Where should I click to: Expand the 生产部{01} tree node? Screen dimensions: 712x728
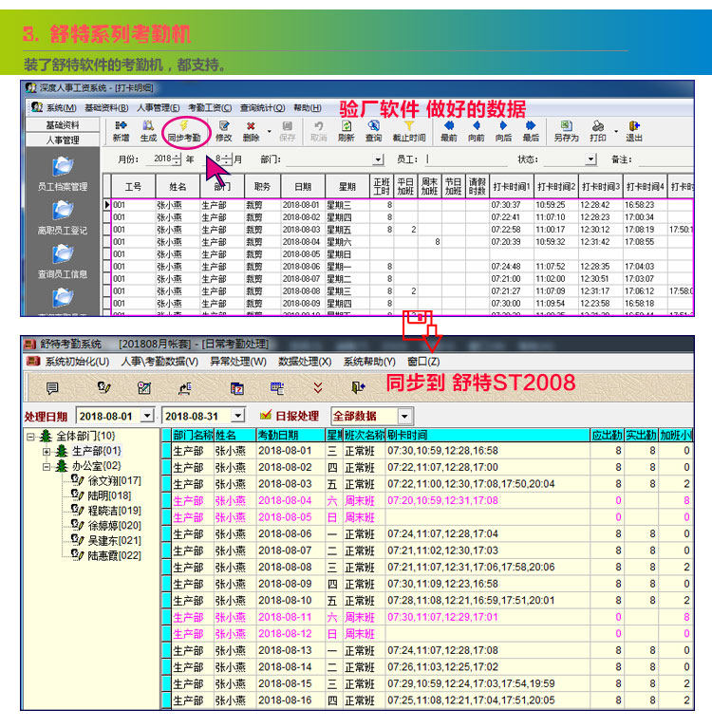46,451
